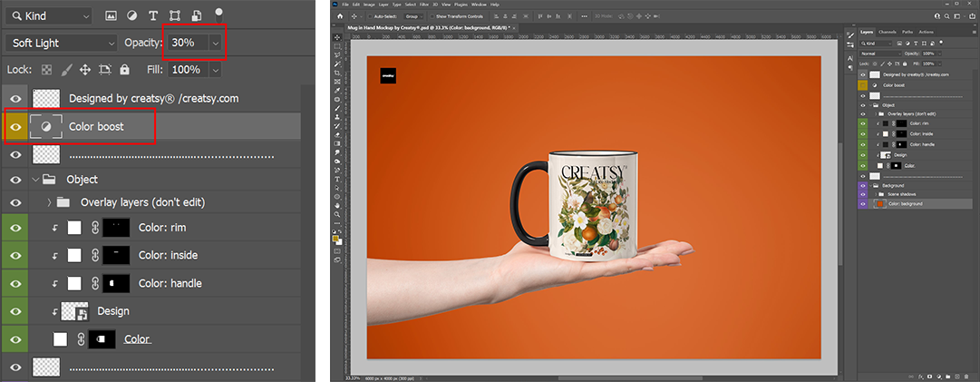Hide 'Designed by creatsy' layer in enlarged panel
This screenshot has width=980, height=382.
15,99
